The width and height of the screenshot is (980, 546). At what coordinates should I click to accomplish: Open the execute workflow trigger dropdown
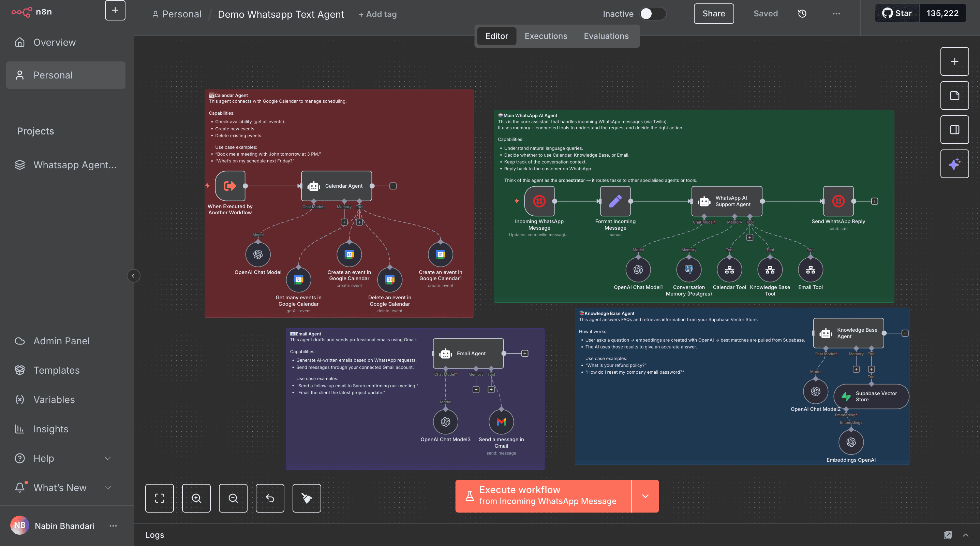[645, 496]
